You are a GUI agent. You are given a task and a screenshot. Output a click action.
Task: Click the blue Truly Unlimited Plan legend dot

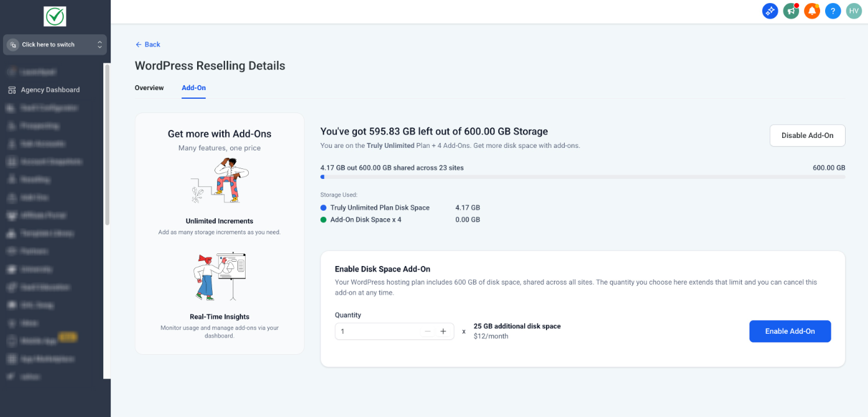point(323,208)
